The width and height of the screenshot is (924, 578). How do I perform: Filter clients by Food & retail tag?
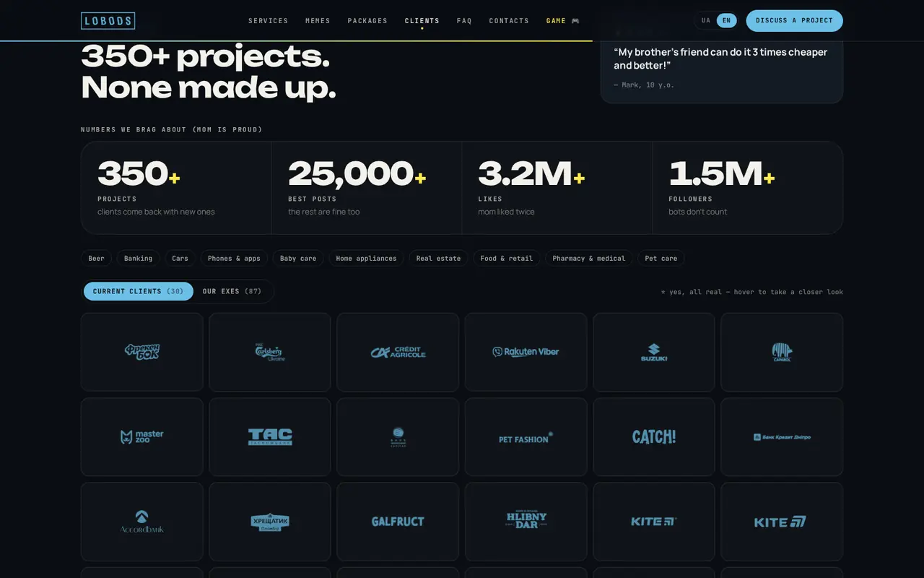(x=507, y=258)
